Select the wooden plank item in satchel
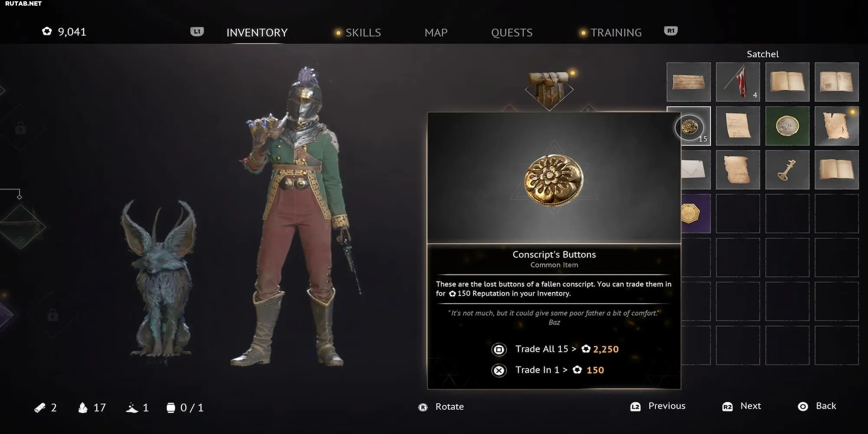Image resolution: width=868 pixels, height=434 pixels. [689, 82]
